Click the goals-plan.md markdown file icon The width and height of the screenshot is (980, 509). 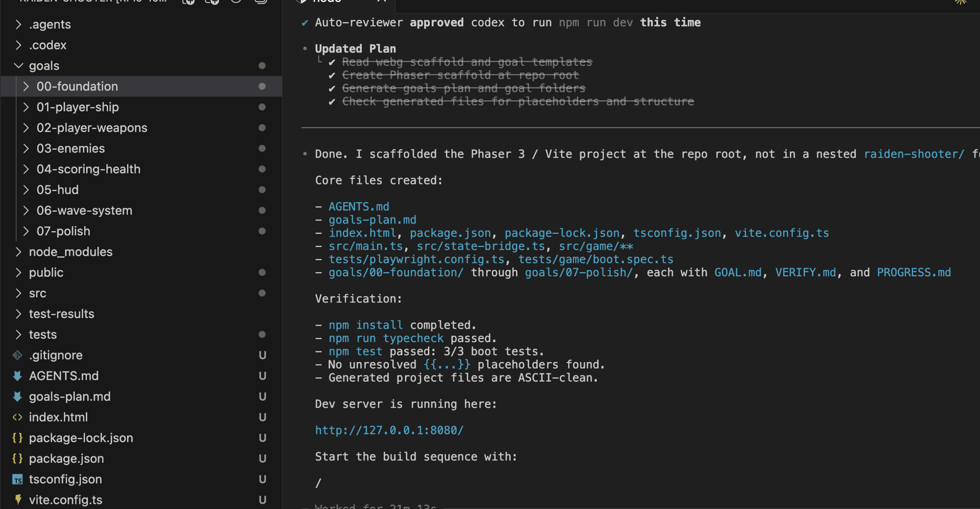coord(17,396)
